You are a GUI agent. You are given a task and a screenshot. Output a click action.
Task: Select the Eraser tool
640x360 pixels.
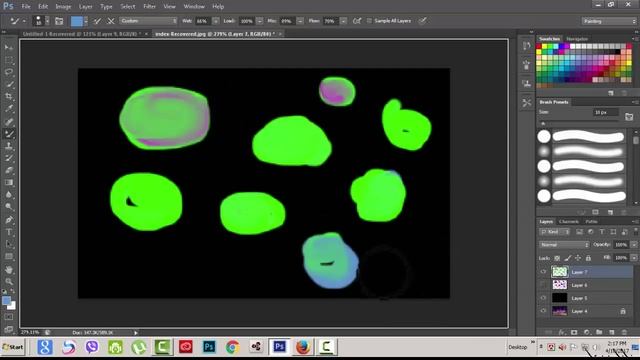pyautogui.click(x=9, y=170)
